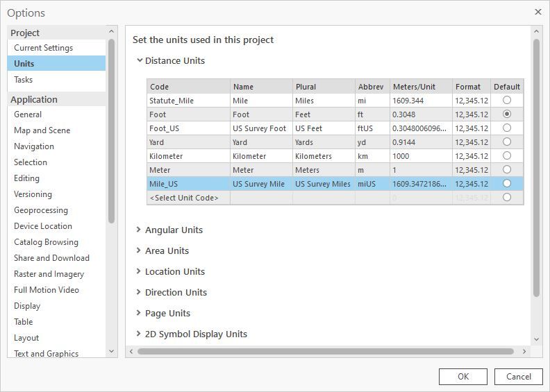Open Versioning options
Viewport: 550px width, 392px height.
pyautogui.click(x=56, y=194)
